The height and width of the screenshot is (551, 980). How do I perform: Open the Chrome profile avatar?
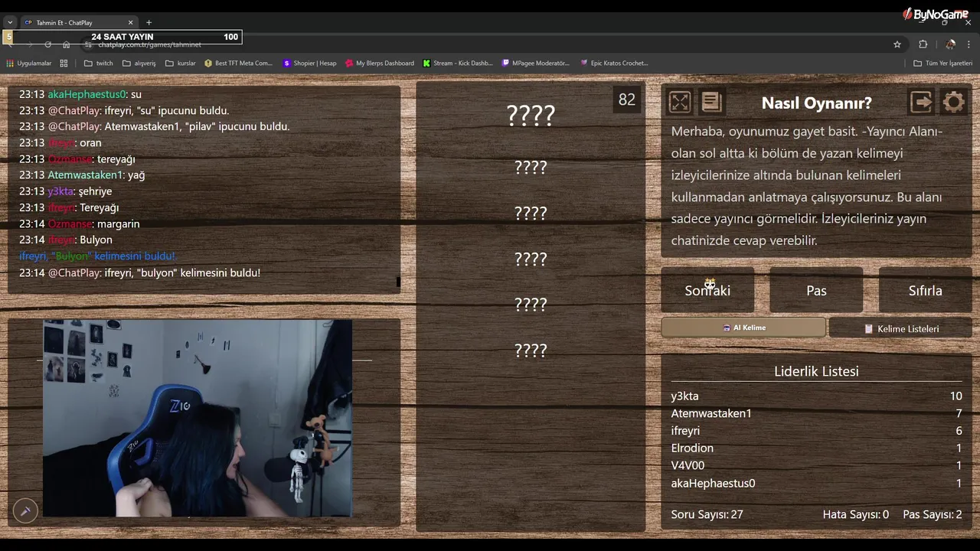(x=950, y=44)
